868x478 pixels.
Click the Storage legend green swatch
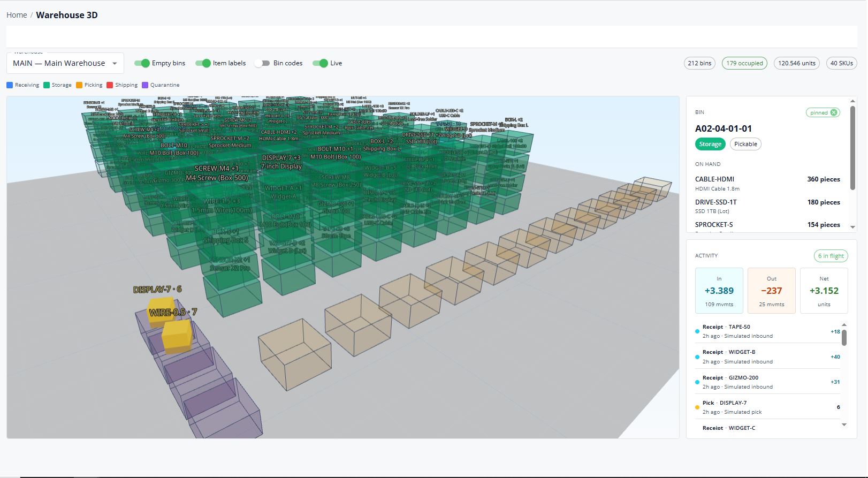click(x=47, y=85)
